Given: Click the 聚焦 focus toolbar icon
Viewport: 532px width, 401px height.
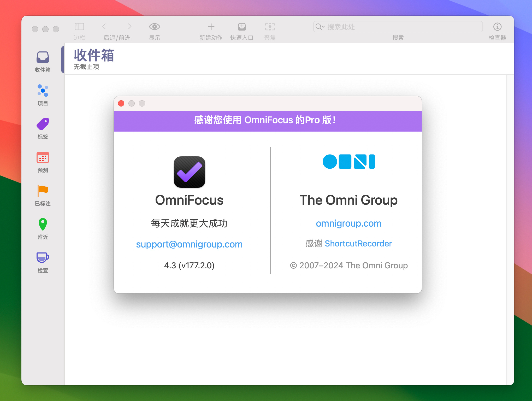Looking at the screenshot, I should coord(270,27).
